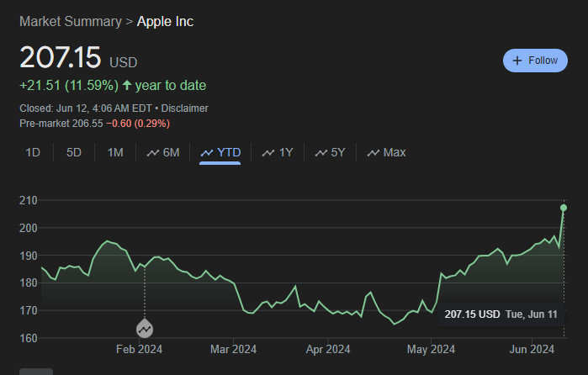
Task: Show the 1Y chart range
Action: pos(278,153)
